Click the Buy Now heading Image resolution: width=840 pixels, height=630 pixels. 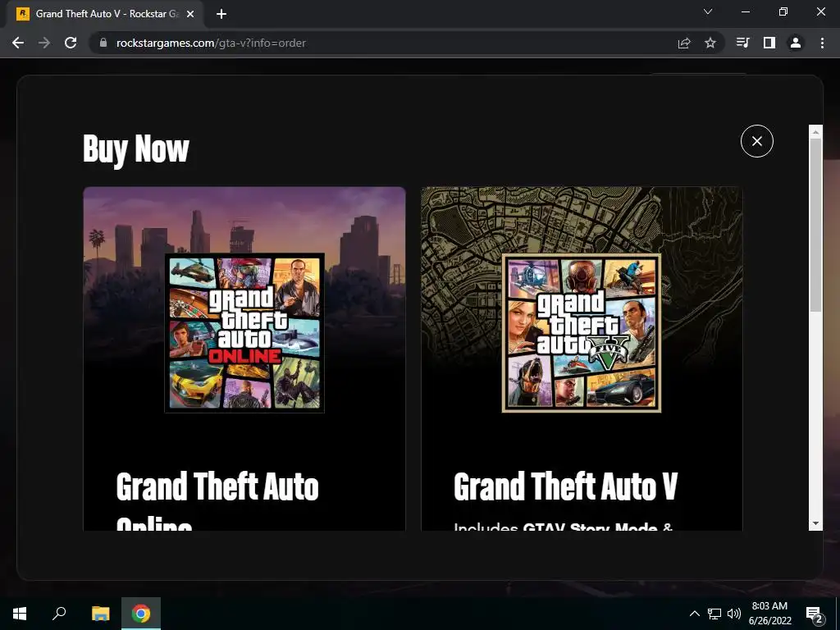pos(136,149)
